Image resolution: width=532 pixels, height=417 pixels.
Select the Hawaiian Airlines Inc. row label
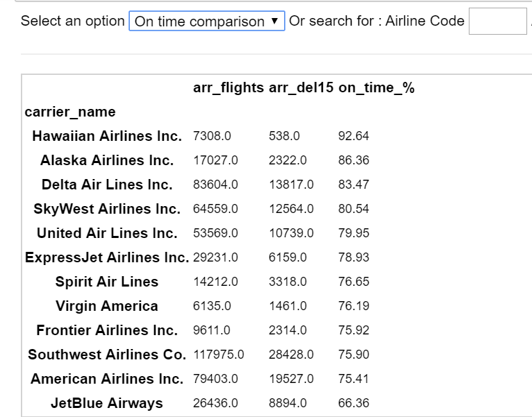107,136
